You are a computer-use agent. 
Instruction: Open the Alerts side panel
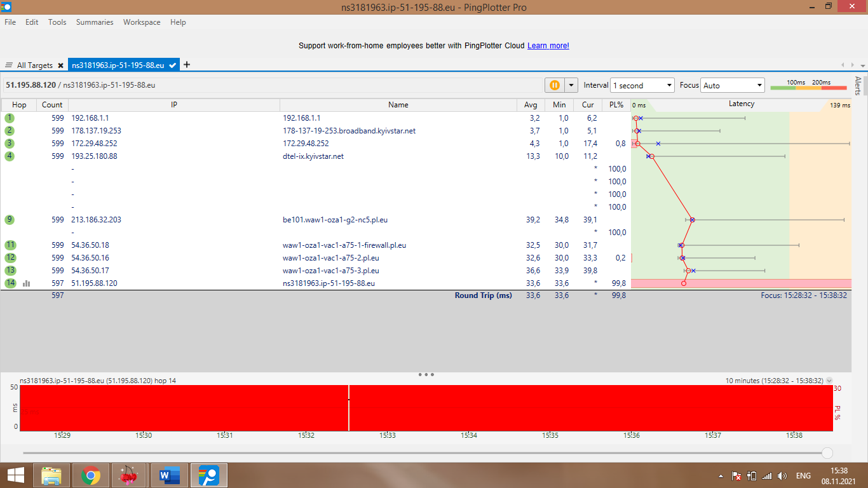click(858, 86)
